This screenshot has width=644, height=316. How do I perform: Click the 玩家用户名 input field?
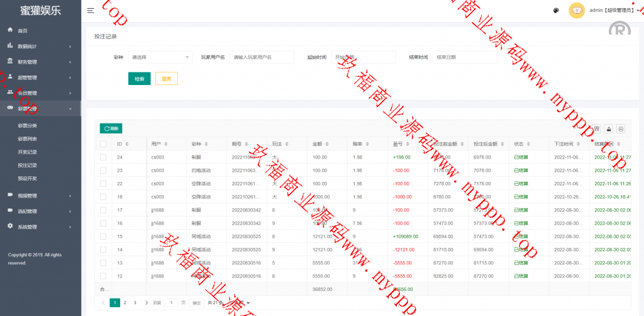(262, 57)
